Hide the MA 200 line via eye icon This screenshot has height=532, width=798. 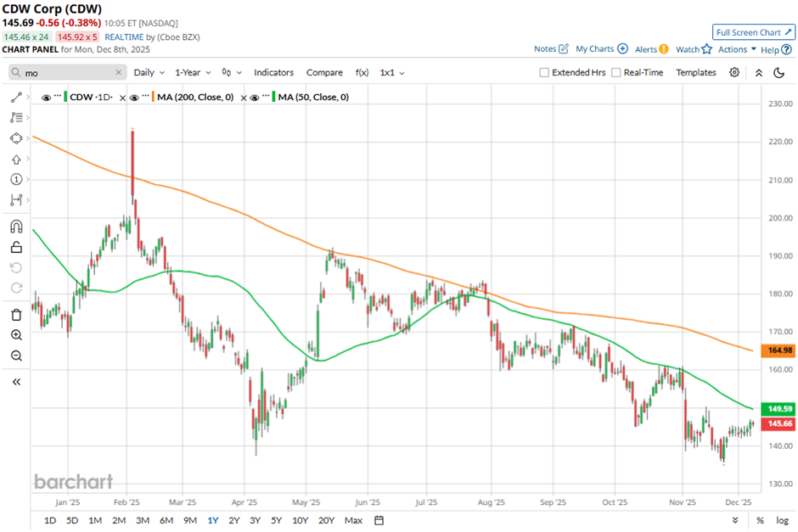tap(134, 98)
